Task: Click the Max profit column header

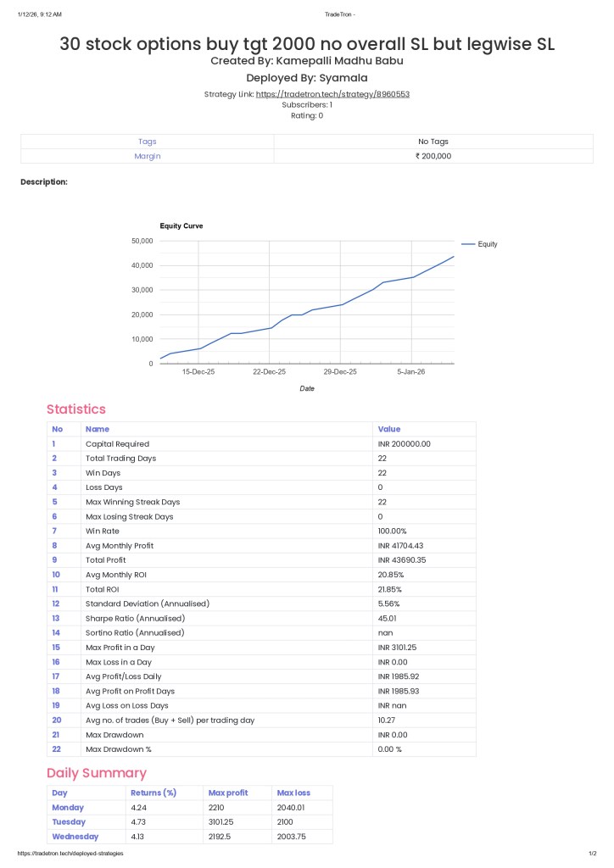Action: pyautogui.click(x=228, y=793)
